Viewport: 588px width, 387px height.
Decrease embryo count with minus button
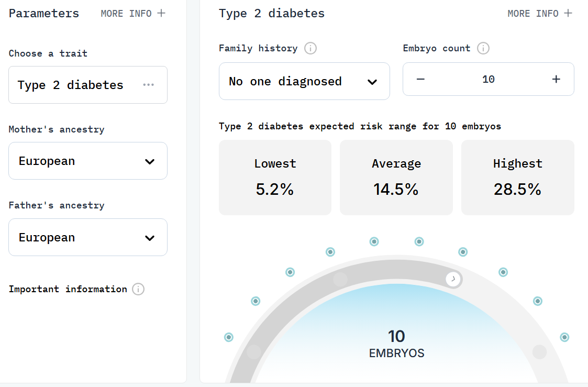[x=420, y=79]
